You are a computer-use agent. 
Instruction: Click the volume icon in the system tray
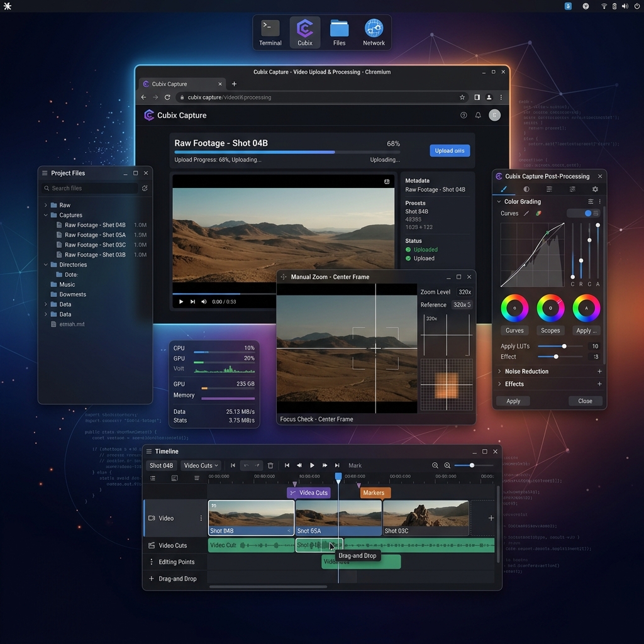click(625, 6)
